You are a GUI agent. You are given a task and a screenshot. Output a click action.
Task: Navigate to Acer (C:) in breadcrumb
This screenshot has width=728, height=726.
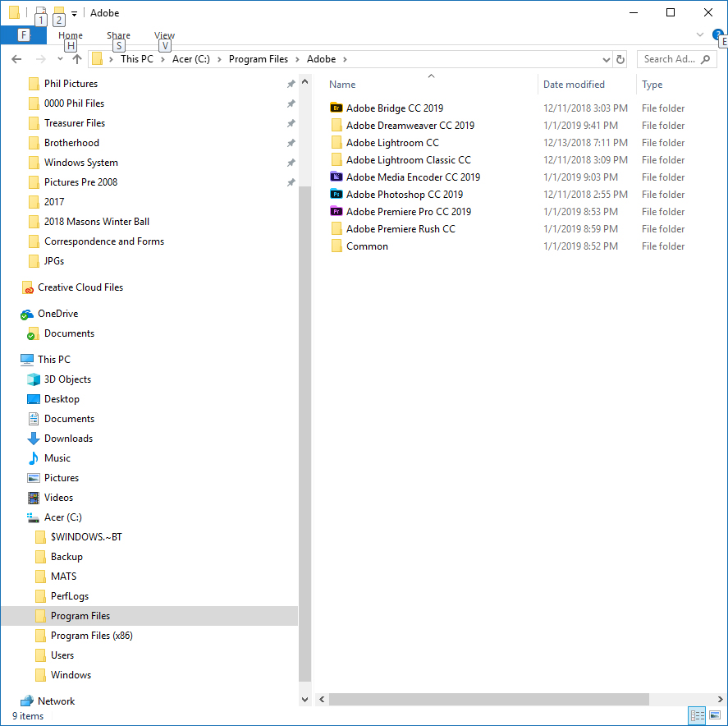pos(190,59)
